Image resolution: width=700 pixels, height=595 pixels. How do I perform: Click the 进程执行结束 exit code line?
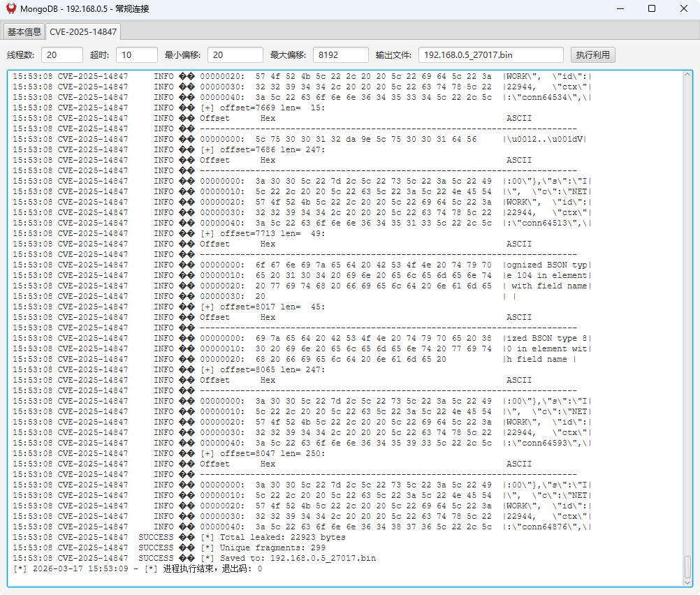pos(138,568)
